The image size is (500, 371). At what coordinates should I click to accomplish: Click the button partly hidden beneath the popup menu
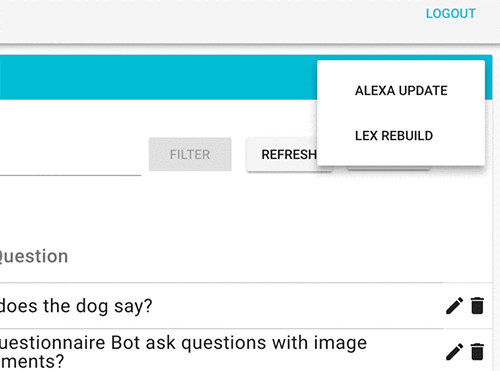point(388,168)
